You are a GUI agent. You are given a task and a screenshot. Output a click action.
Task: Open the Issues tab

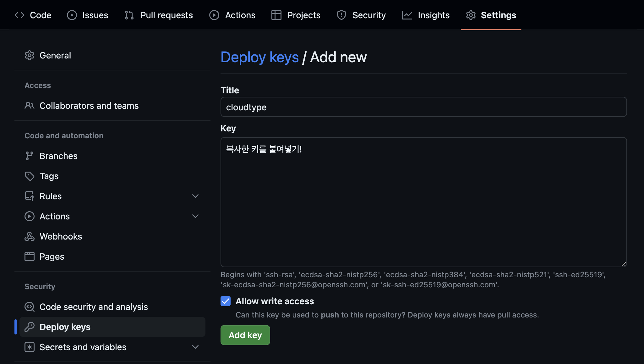coord(88,15)
